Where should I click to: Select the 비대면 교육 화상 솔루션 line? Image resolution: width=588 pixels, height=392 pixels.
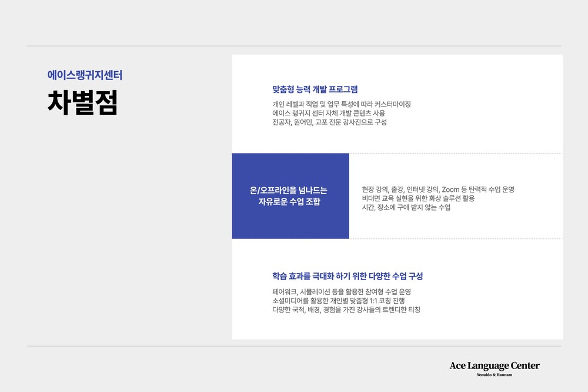pos(418,198)
